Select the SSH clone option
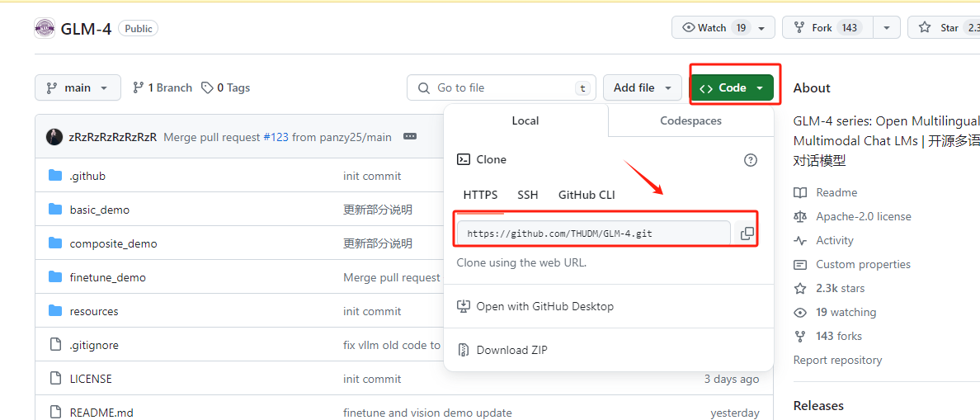Screen dimensions: 980x420 click(527, 195)
